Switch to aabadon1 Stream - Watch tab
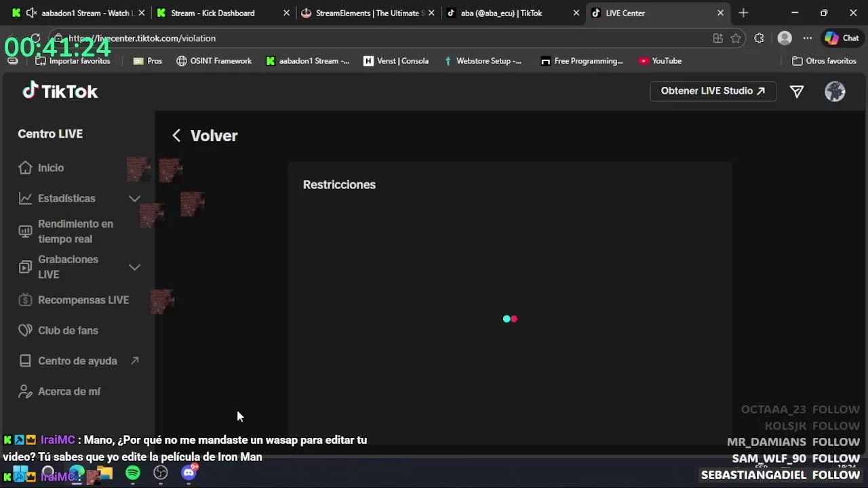The height and width of the screenshot is (488, 868). [78, 13]
